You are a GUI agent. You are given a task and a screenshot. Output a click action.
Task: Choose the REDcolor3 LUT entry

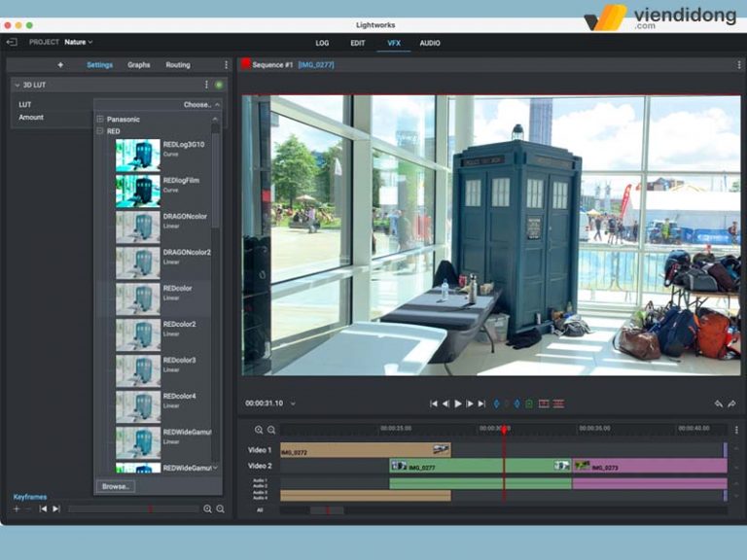(154, 370)
